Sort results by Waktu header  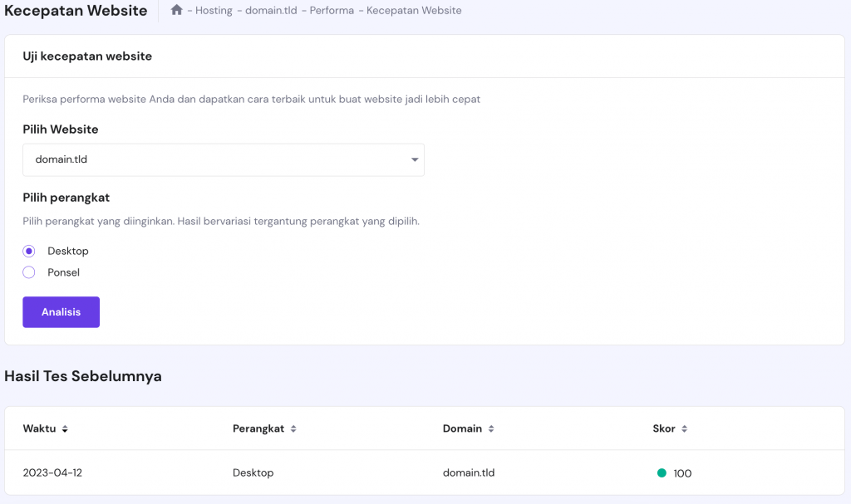[39, 429]
